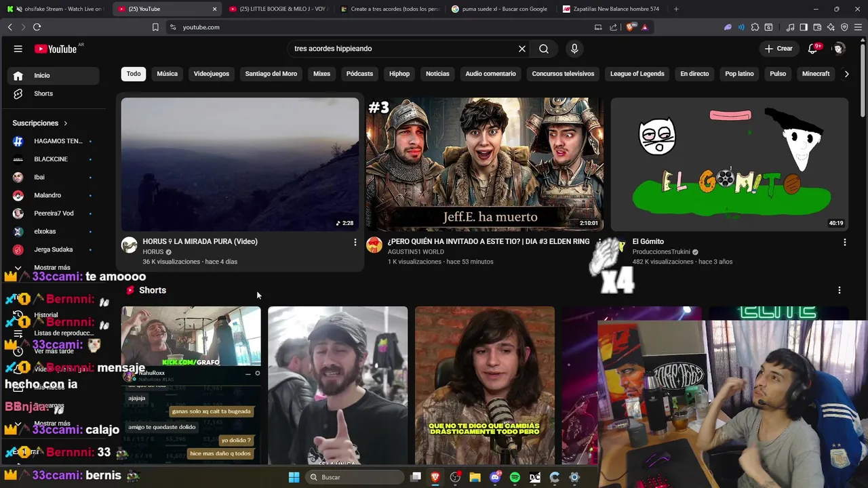Open BLACKCINE subscription channel
This screenshot has width=868, height=488.
[53, 159]
